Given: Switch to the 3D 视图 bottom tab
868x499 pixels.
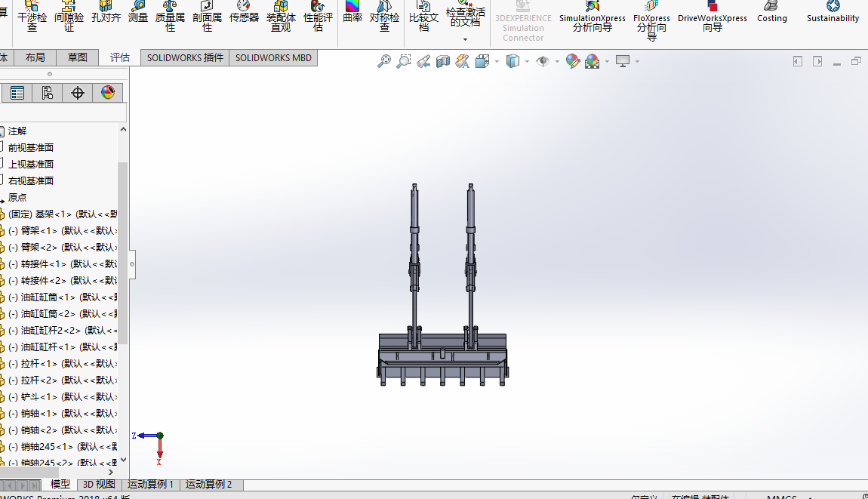Looking at the screenshot, I should coord(99,484).
